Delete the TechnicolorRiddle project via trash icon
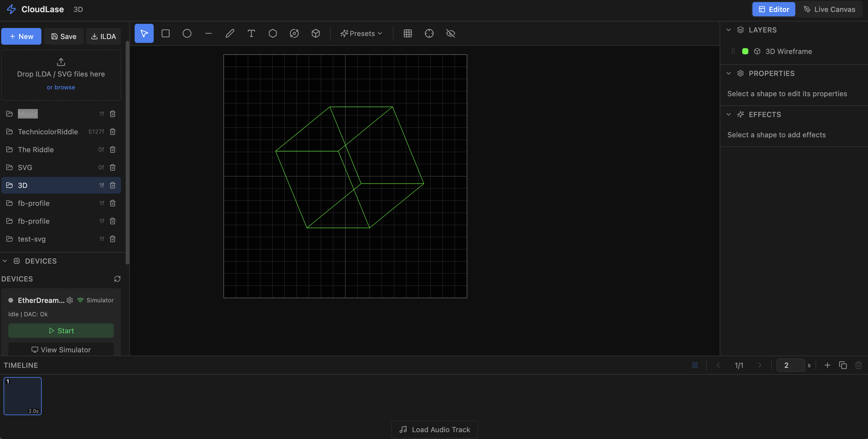Viewport: 868px width, 439px height. tap(113, 132)
